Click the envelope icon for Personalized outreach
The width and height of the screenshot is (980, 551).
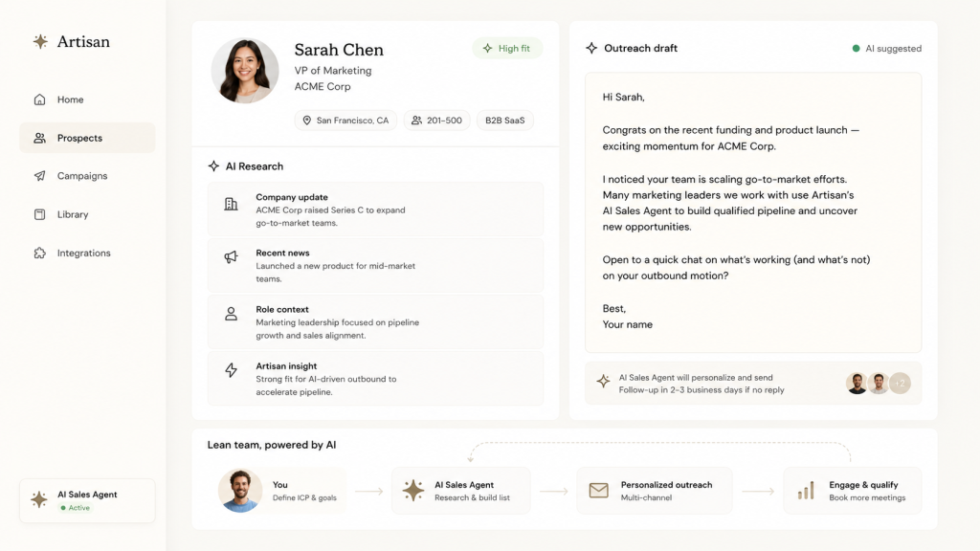coord(599,491)
